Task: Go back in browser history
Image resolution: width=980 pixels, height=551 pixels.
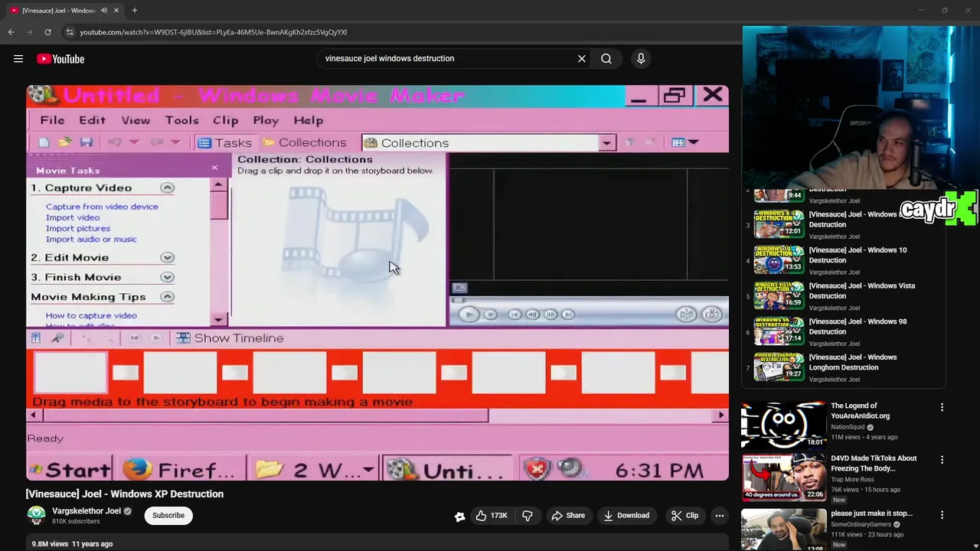Action: pyautogui.click(x=11, y=32)
